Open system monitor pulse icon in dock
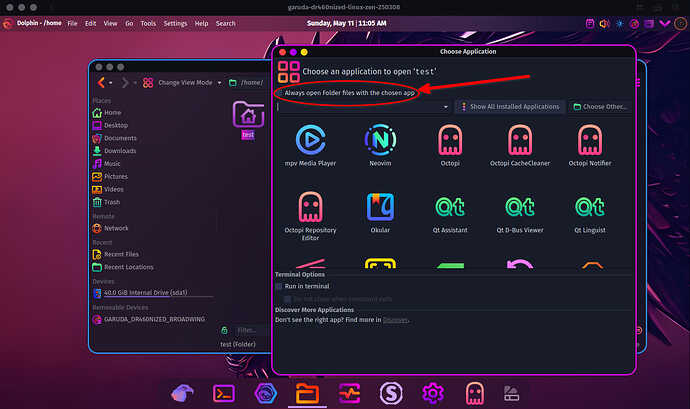 pos(349,393)
